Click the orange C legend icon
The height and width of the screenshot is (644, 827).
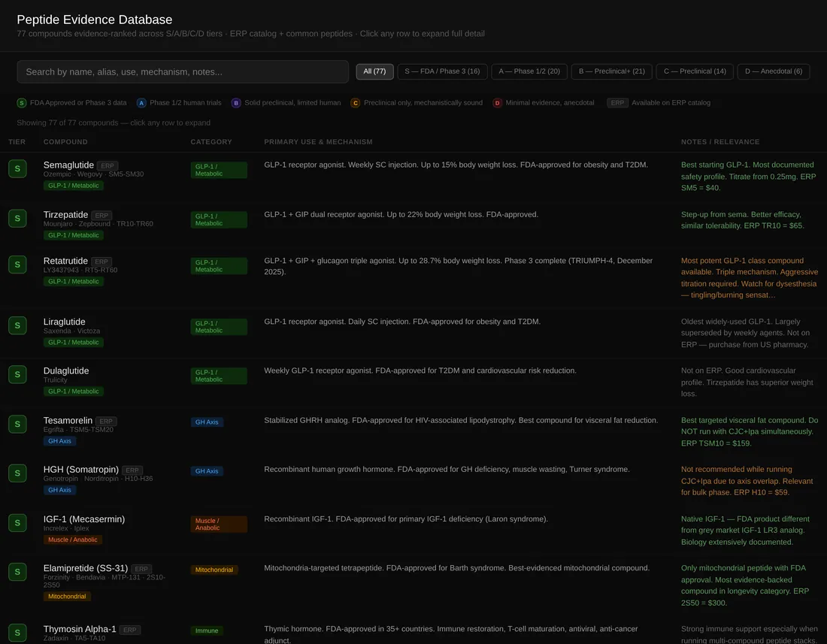pyautogui.click(x=356, y=103)
